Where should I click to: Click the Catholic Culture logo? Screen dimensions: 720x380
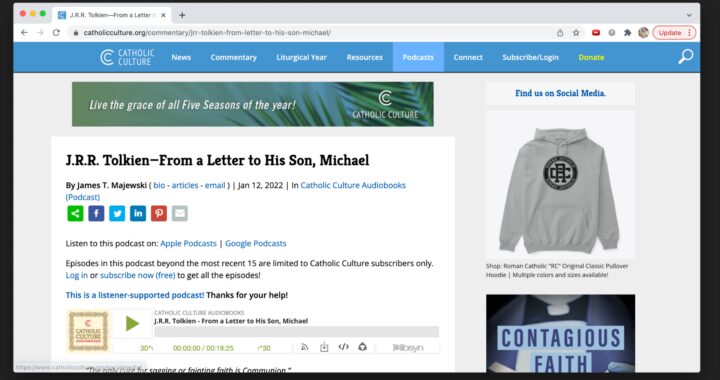coord(127,57)
